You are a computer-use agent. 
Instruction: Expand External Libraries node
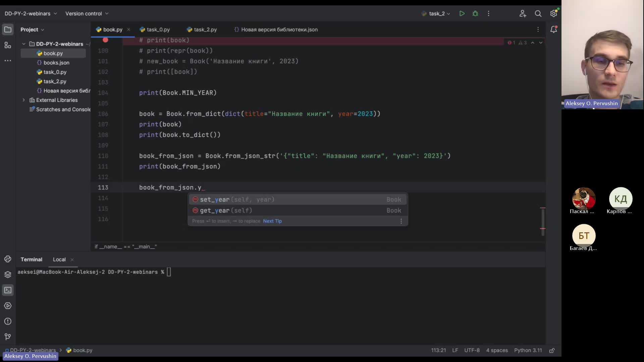coord(24,100)
